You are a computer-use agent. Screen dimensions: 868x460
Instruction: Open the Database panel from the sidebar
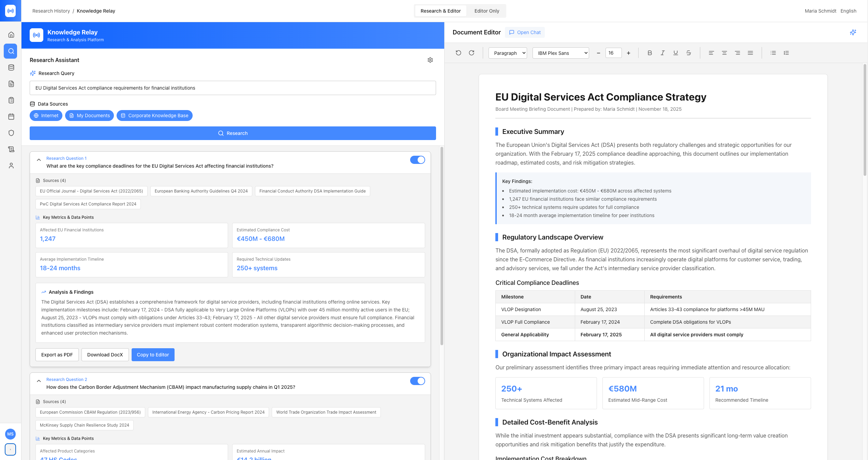11,67
